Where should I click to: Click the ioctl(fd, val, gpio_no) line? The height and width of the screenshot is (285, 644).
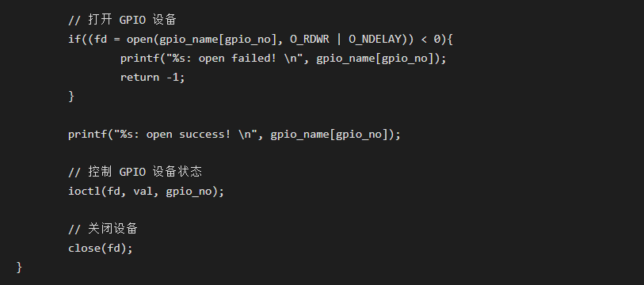coord(147,192)
